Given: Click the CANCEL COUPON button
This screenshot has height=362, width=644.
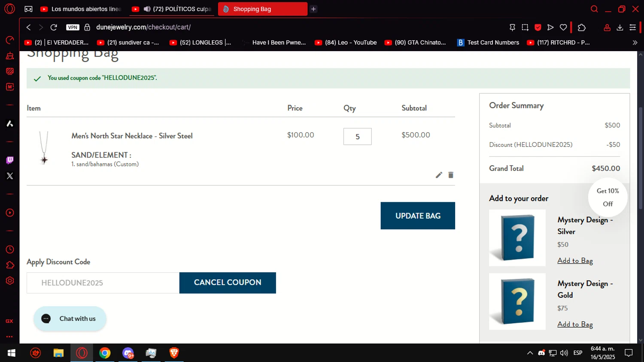Looking at the screenshot, I should [x=228, y=283].
